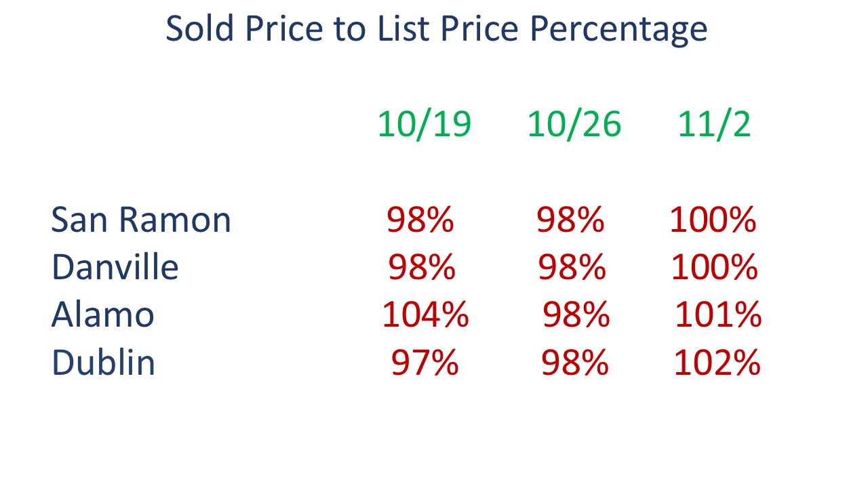868x488 pixels.
Task: Click the Dublin row label
Action: 103,362
